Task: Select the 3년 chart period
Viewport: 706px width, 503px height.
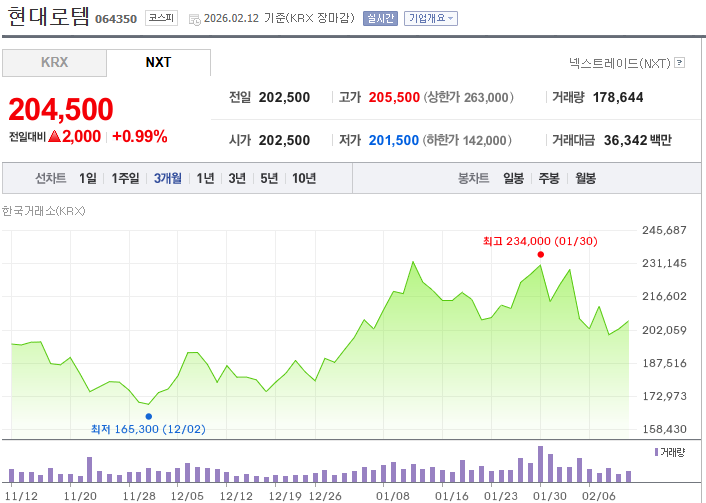Action: click(237, 178)
